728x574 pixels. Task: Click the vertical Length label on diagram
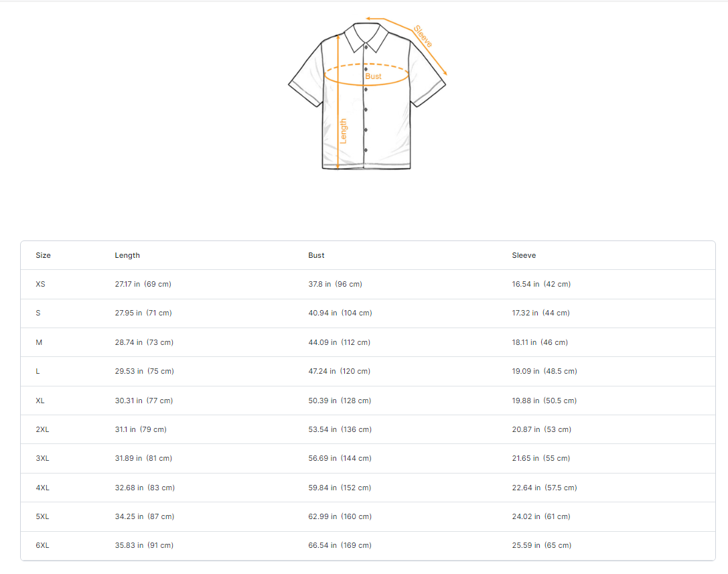(x=344, y=131)
